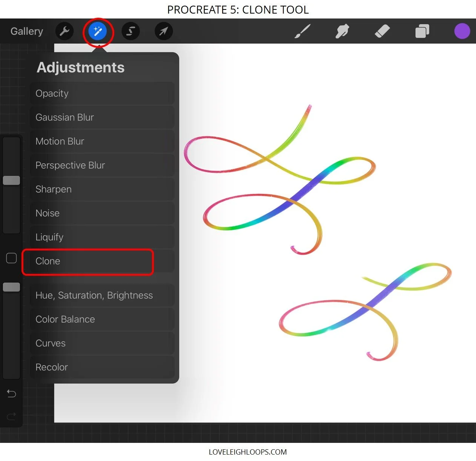Select the Brush tool
The width and height of the screenshot is (476, 461).
click(x=302, y=31)
